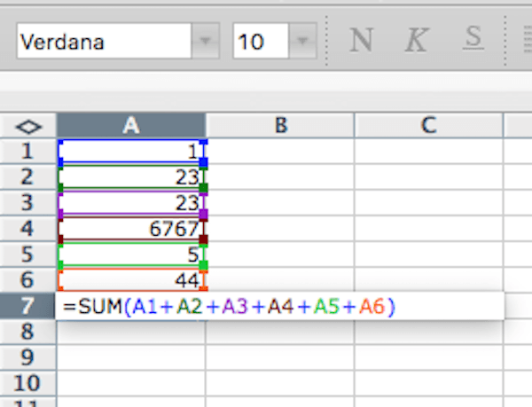Image resolution: width=532 pixels, height=407 pixels.
Task: Click cell A1 containing 1
Action: 131,151
